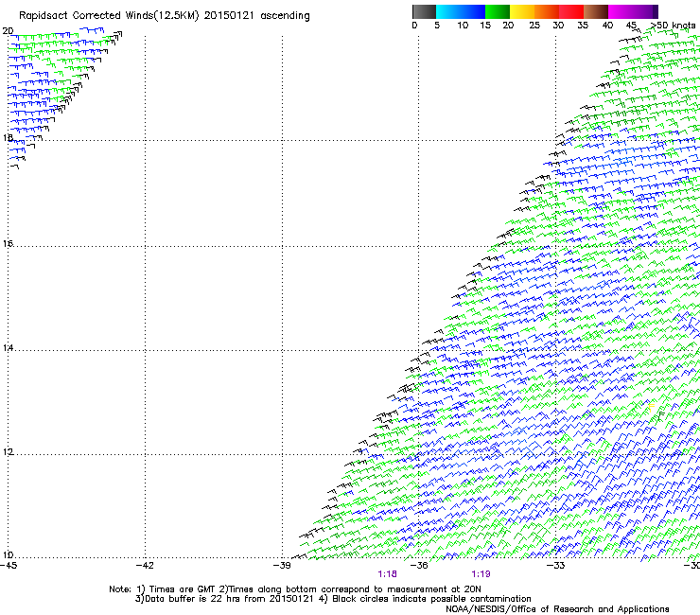The image size is (700, 615).
Task: Select the '20150121' date in the title
Action: (229, 16)
